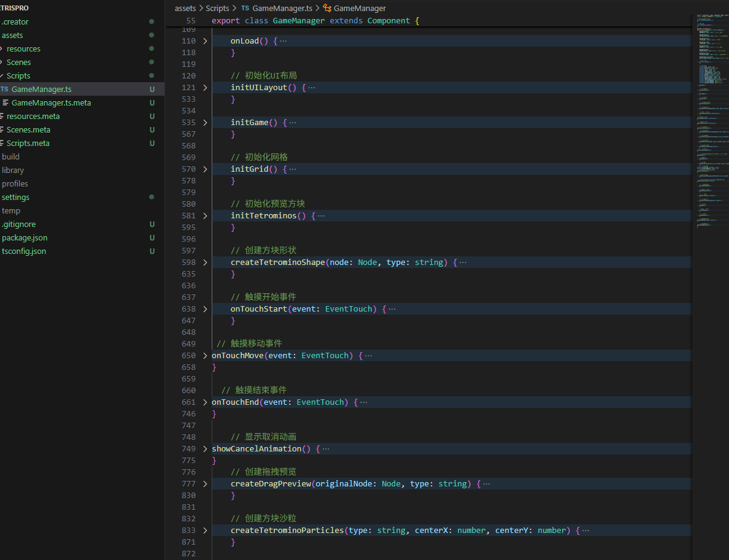Expand the folded onLoad() method

pyautogui.click(x=205, y=41)
